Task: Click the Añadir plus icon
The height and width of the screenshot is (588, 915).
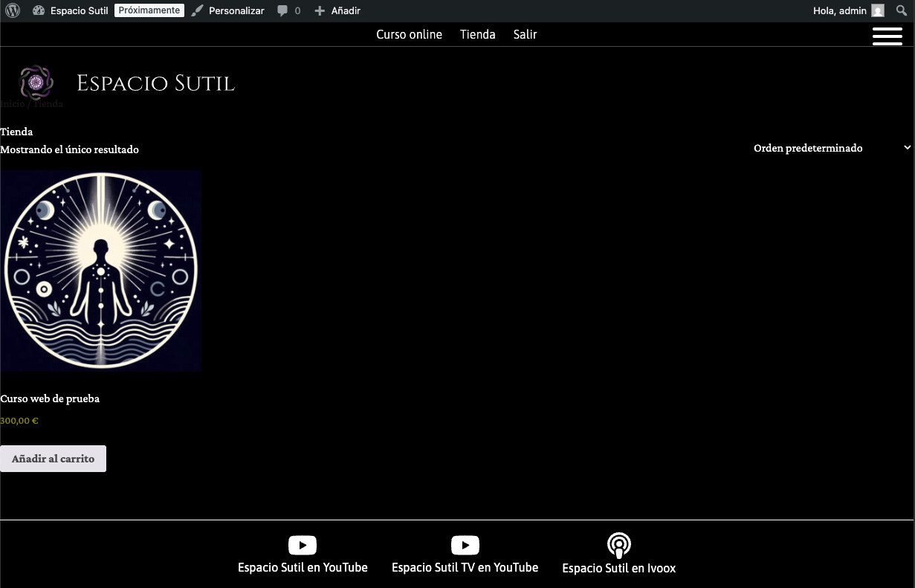Action: point(320,11)
